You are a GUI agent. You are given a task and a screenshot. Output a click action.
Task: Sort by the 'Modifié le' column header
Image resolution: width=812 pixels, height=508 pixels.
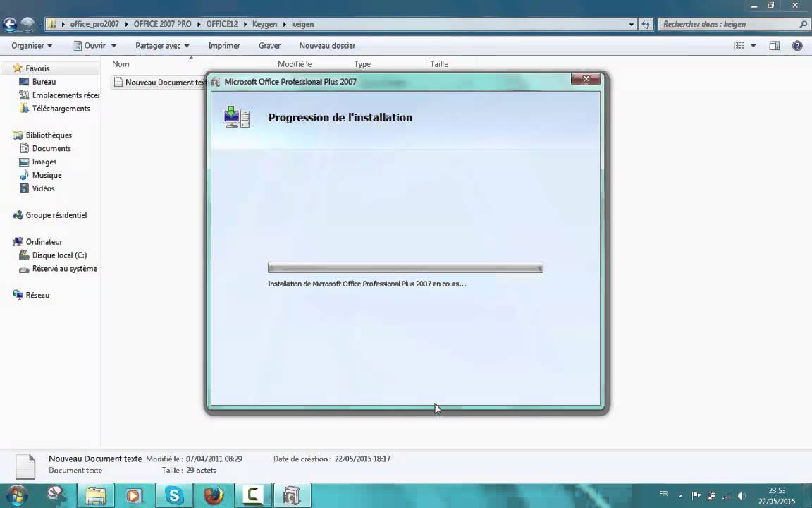coord(295,64)
